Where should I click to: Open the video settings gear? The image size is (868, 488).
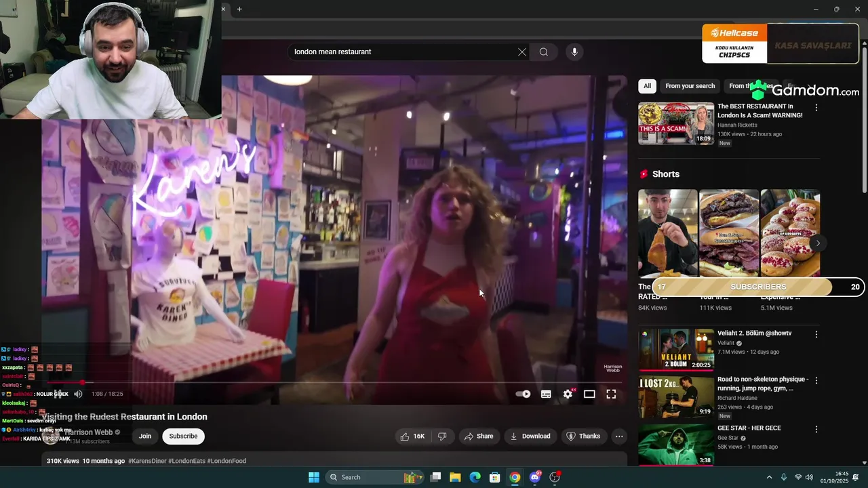(x=568, y=394)
